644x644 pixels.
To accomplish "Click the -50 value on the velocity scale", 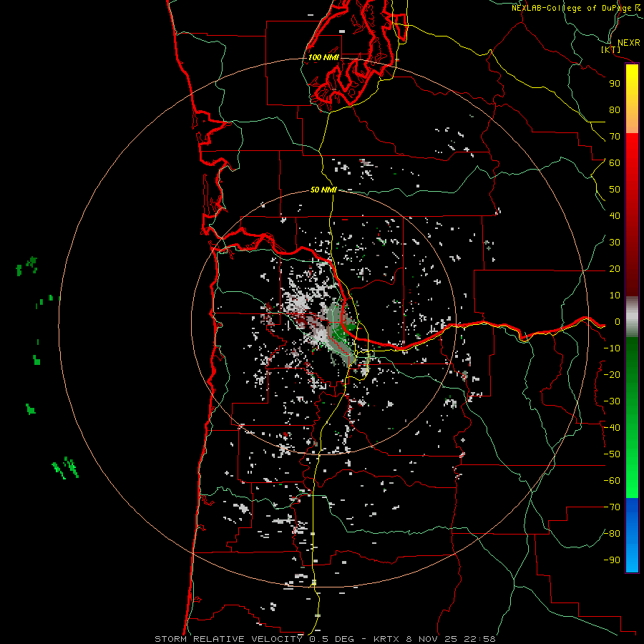I will click(x=612, y=454).
